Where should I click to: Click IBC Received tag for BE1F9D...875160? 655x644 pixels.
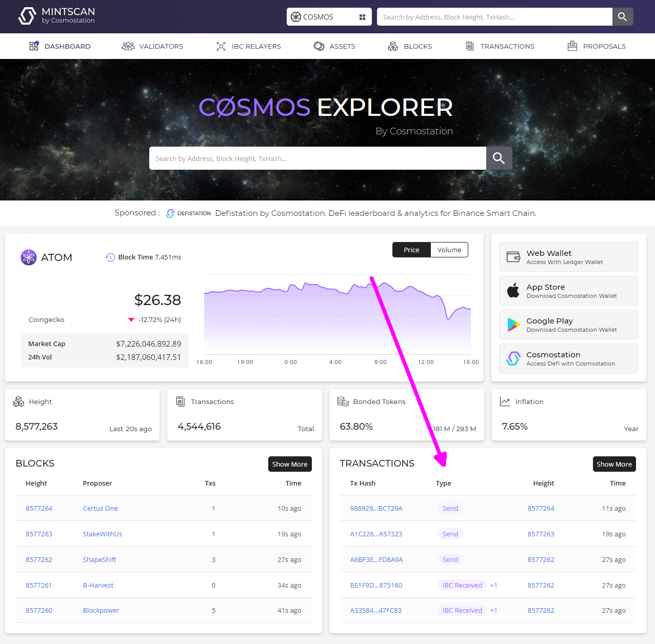click(462, 585)
